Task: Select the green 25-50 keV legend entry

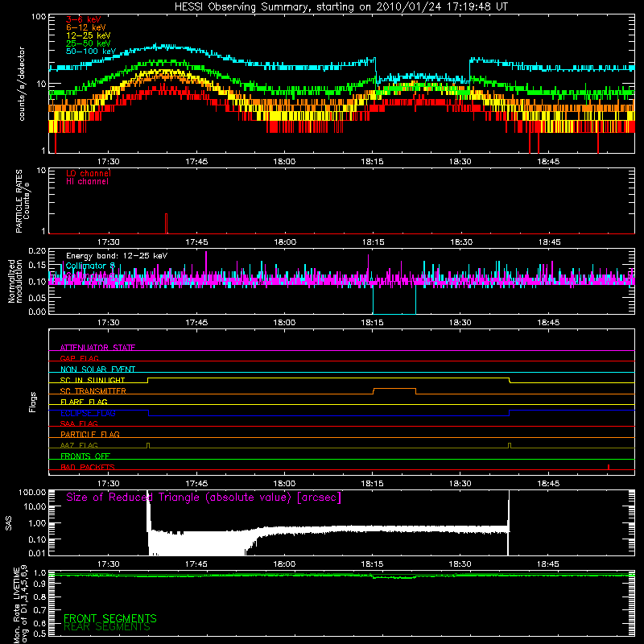Action: click(x=89, y=43)
